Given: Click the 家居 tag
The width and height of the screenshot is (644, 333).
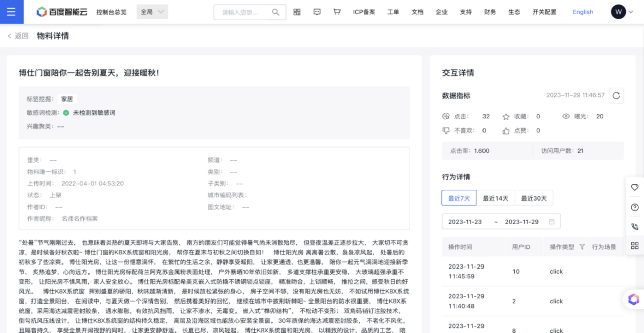Looking at the screenshot, I should tap(67, 99).
